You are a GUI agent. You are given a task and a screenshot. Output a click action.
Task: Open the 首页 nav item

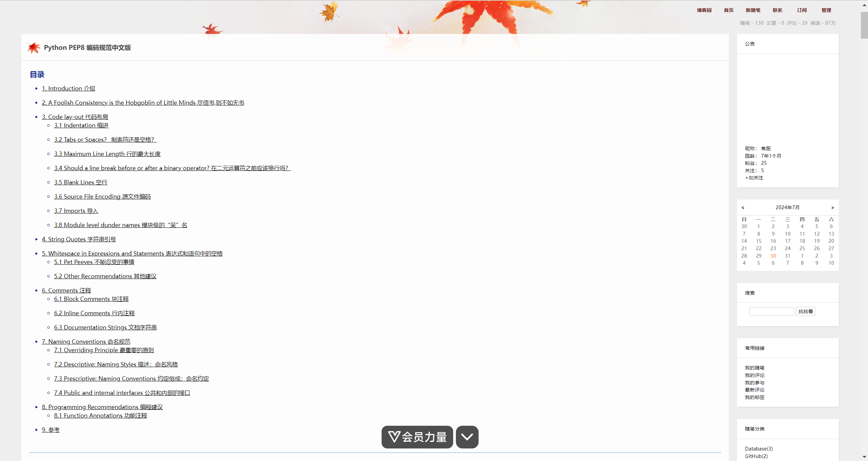729,10
